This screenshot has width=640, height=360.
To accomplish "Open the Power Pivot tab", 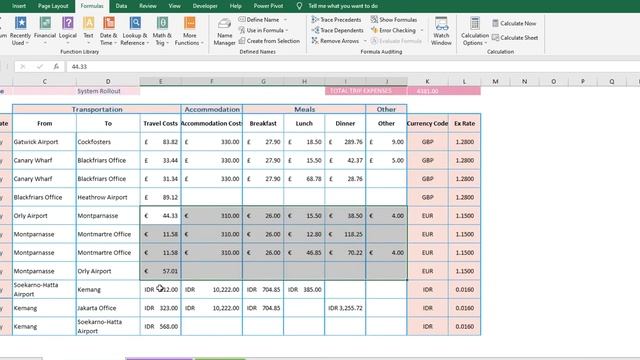I will pyautogui.click(x=269, y=6).
